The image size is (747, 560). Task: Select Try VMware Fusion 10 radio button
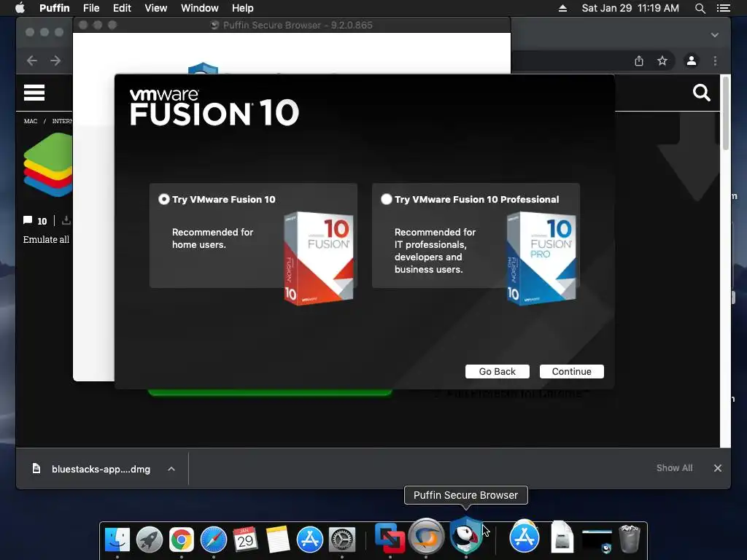click(164, 199)
